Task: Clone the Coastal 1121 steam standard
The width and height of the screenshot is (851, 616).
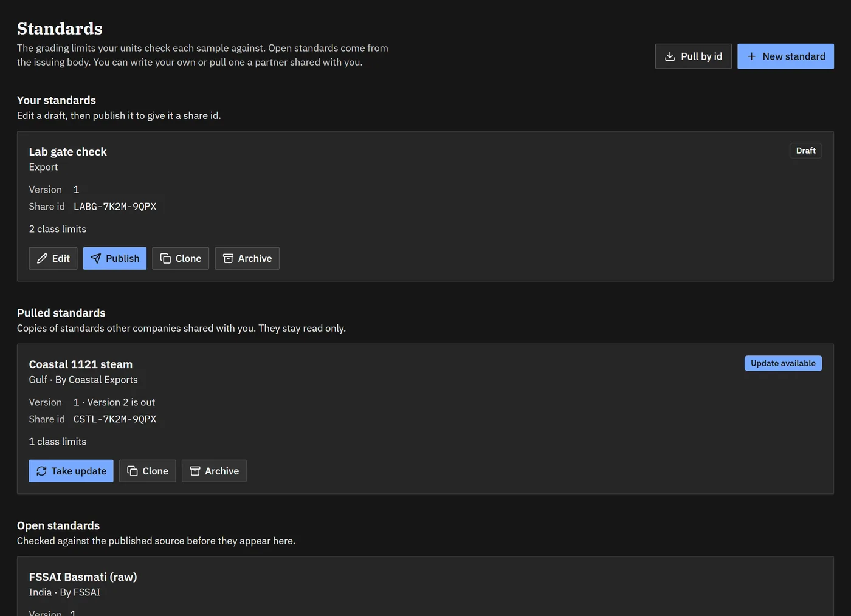Action: point(148,471)
